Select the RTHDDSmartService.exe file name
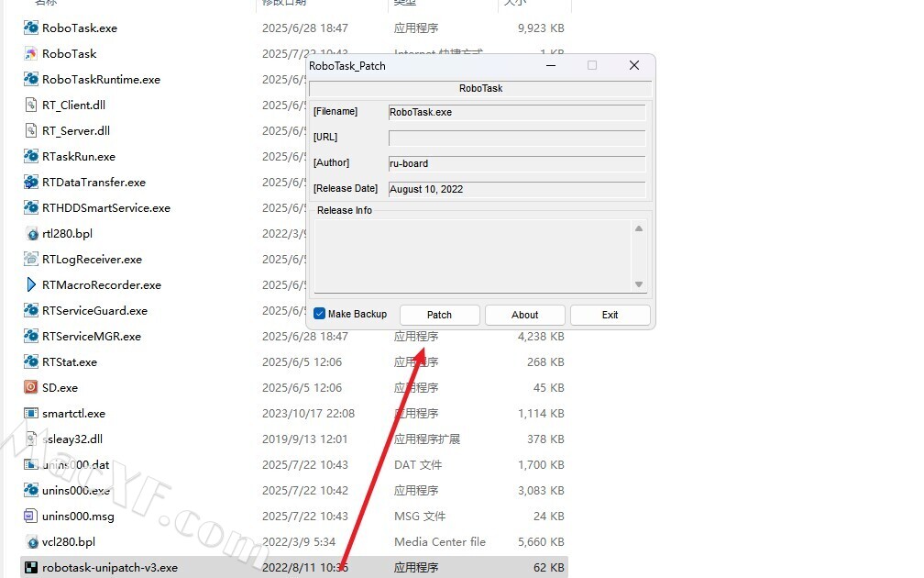Screen dimensions: 924x578 click(x=106, y=207)
